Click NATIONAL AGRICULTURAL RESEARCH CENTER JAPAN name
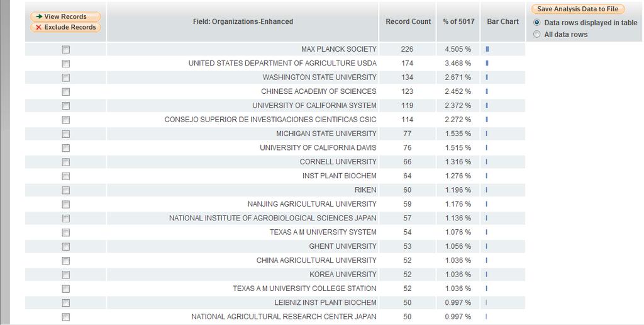The height and width of the screenshot is (325, 644). (x=284, y=316)
